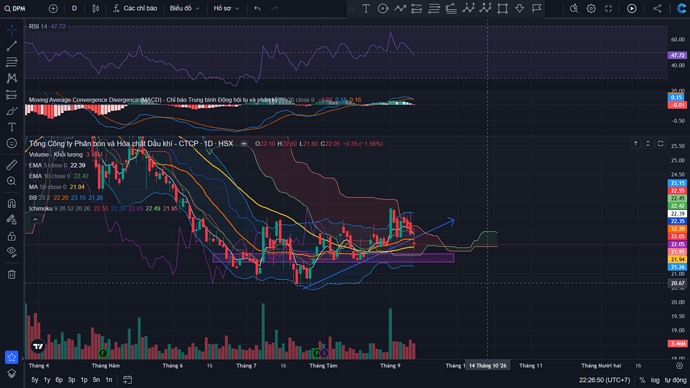This screenshot has height=388, width=690.
Task: Move main pane up
Action: tap(635, 143)
